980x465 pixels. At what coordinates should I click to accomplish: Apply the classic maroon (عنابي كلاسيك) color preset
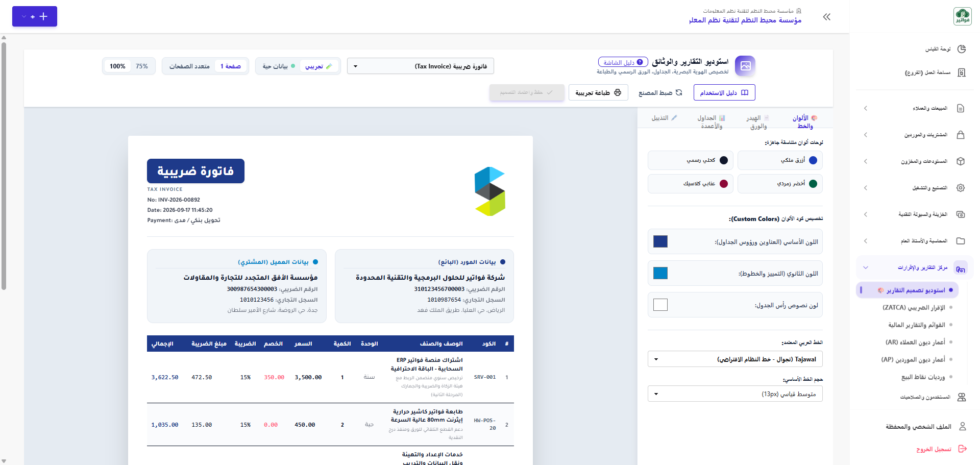coord(691,184)
